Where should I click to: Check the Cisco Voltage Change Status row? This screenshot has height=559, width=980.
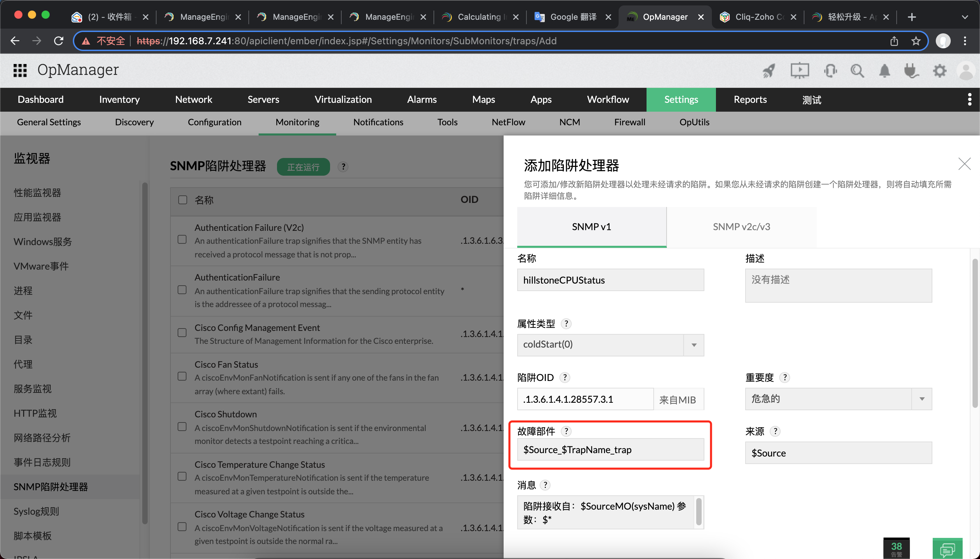[x=182, y=526]
